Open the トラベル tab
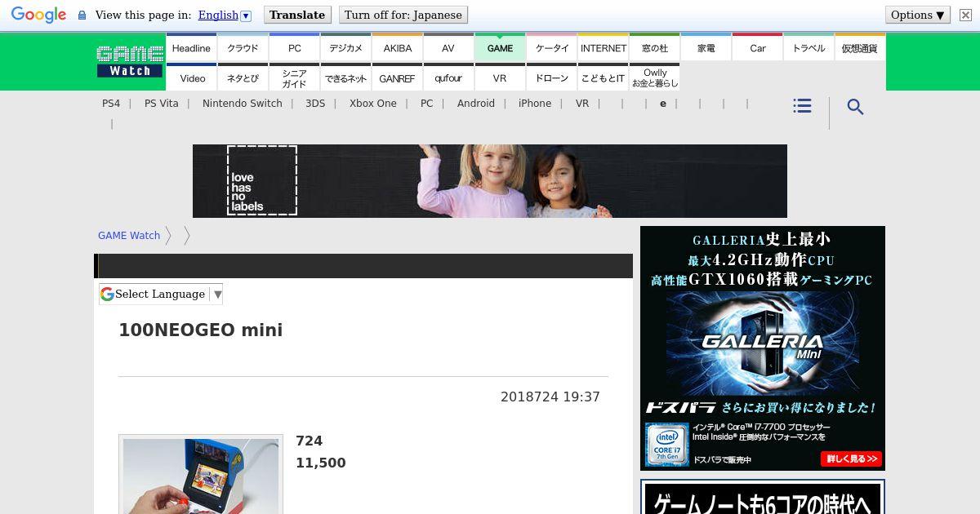 coord(808,48)
